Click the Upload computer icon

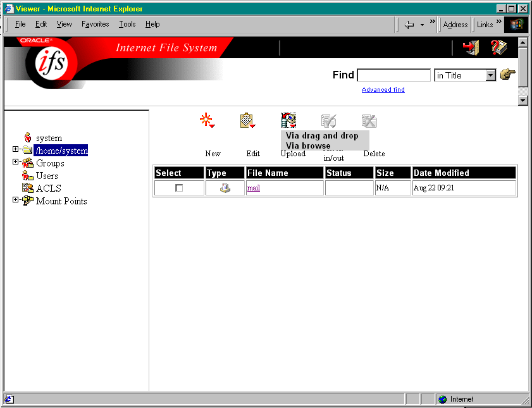[x=288, y=120]
